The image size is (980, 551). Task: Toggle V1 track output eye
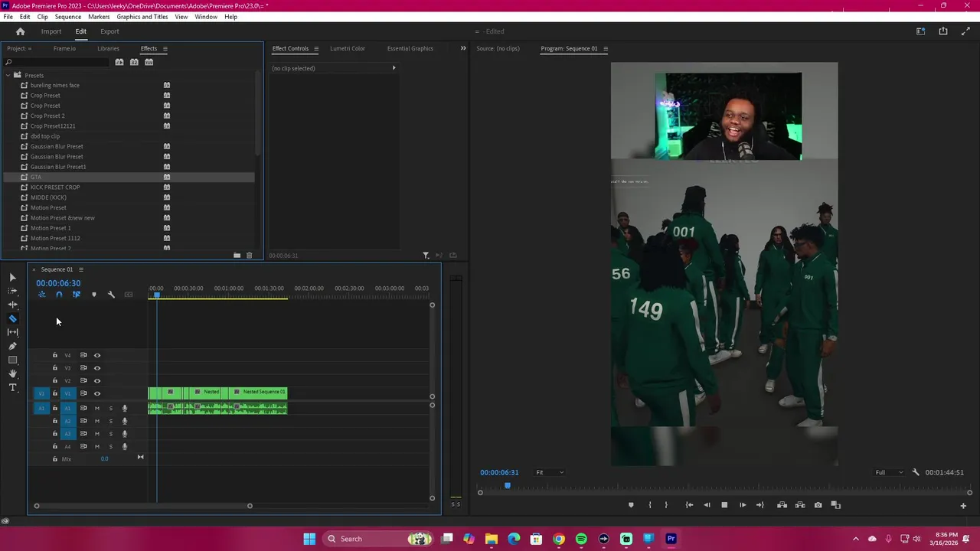pyautogui.click(x=97, y=393)
